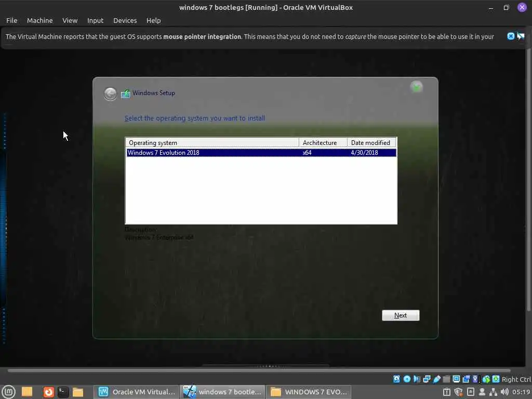The height and width of the screenshot is (399, 532).
Task: Click the audio status icon
Action: [x=417, y=379]
